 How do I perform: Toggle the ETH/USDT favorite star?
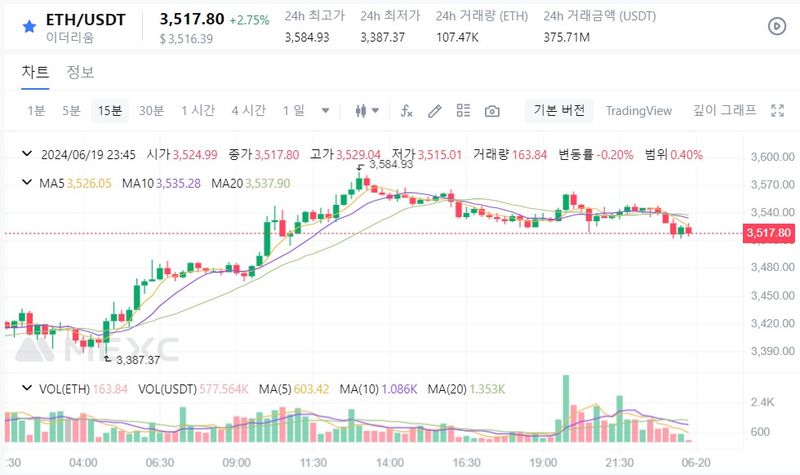[x=29, y=21]
